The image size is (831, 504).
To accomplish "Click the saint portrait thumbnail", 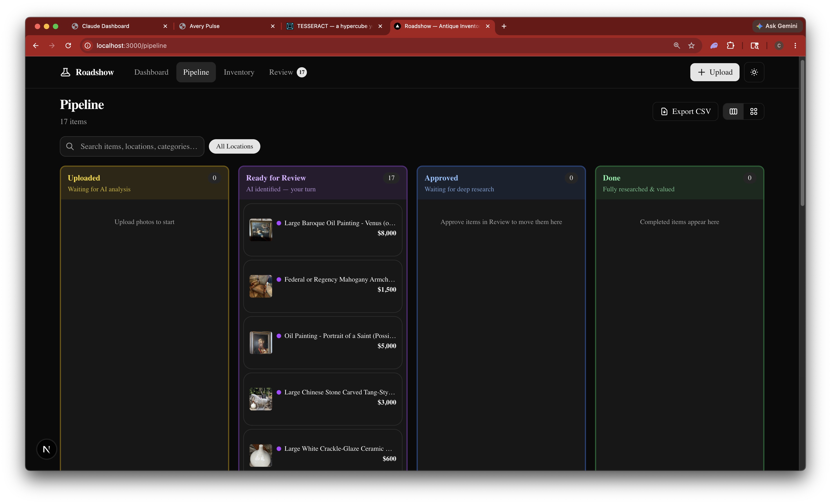I will tap(261, 343).
